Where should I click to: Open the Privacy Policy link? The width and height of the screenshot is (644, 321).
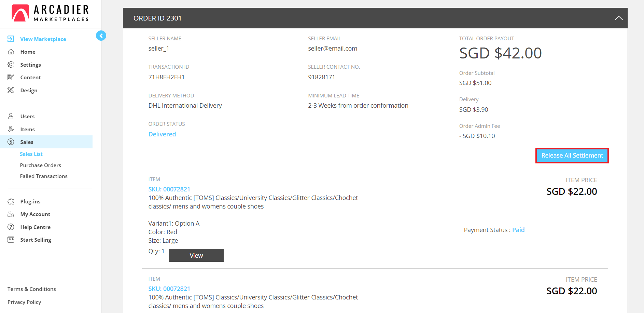pyautogui.click(x=24, y=302)
